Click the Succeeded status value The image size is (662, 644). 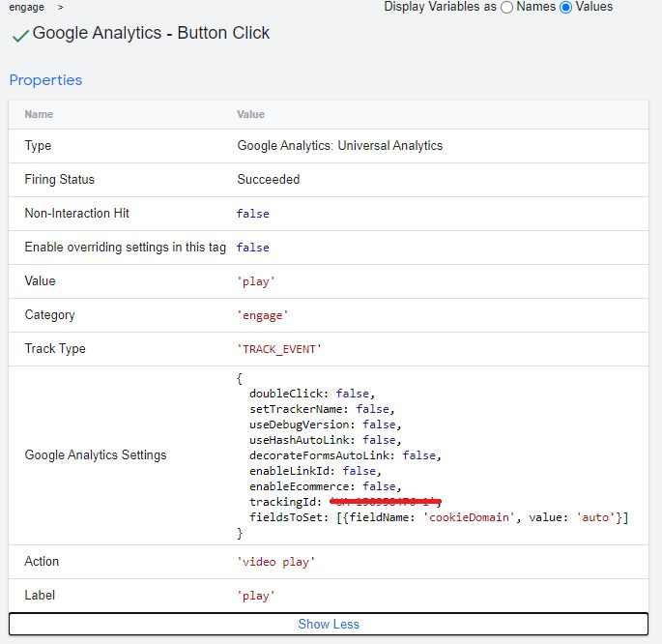(x=269, y=179)
